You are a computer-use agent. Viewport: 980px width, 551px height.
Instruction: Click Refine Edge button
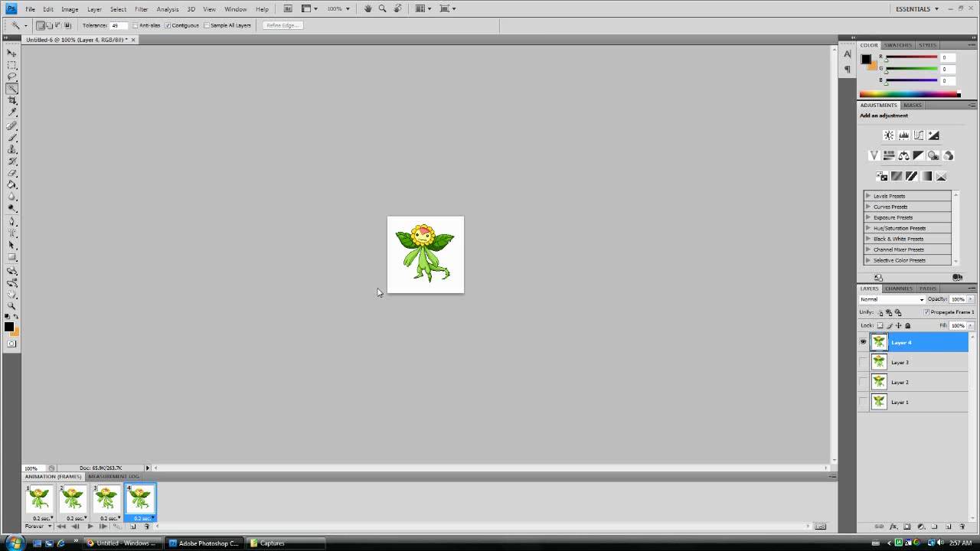(282, 25)
